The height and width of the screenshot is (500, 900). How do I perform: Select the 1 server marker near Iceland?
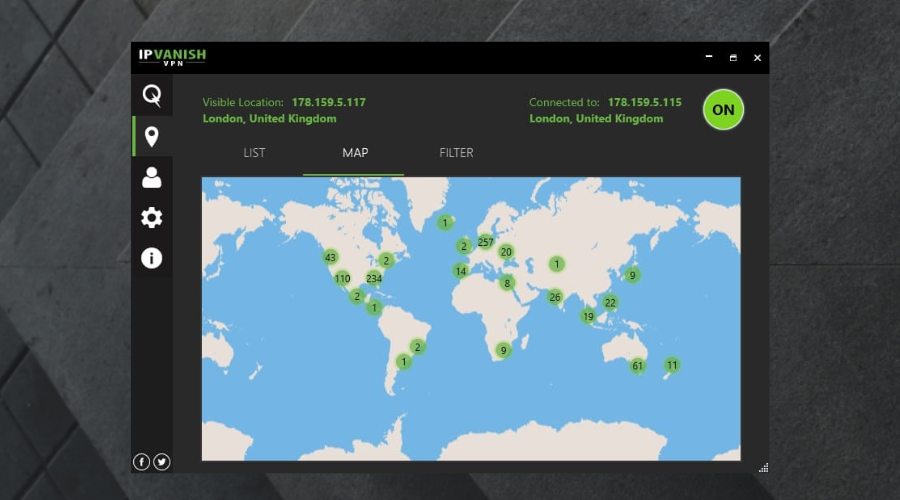[x=445, y=223]
